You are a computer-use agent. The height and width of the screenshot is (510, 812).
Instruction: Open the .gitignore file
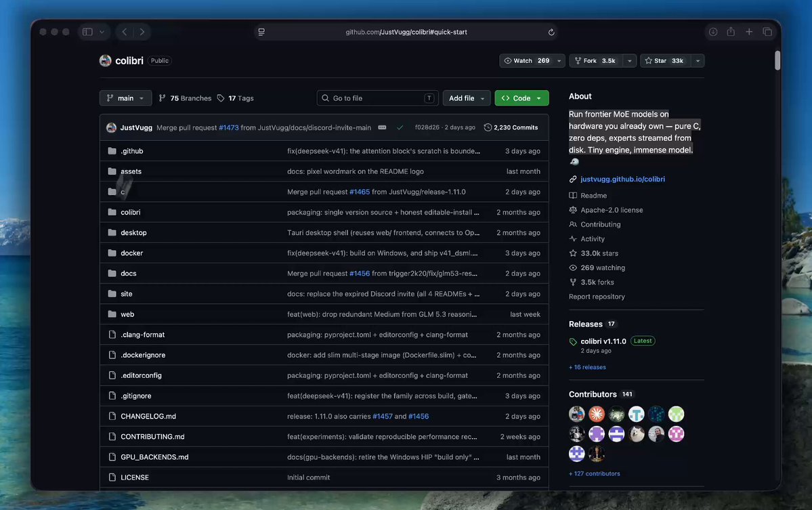(x=136, y=396)
